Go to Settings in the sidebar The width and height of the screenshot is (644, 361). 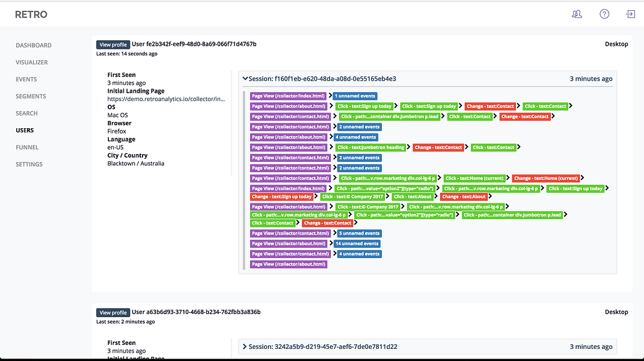(x=29, y=164)
